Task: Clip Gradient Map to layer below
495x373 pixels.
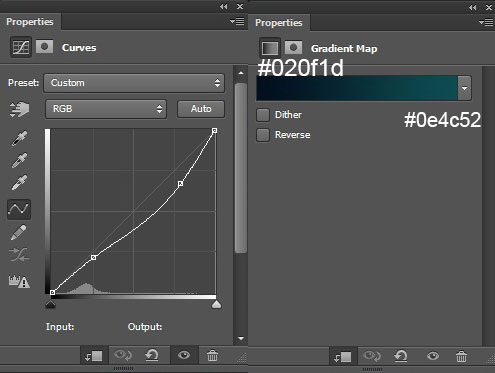Action: click(342, 357)
